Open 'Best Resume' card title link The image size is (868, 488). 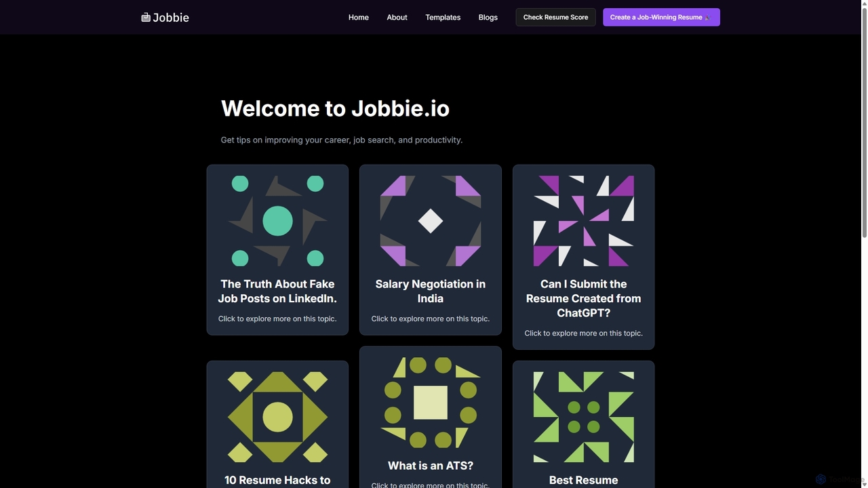[x=584, y=480]
